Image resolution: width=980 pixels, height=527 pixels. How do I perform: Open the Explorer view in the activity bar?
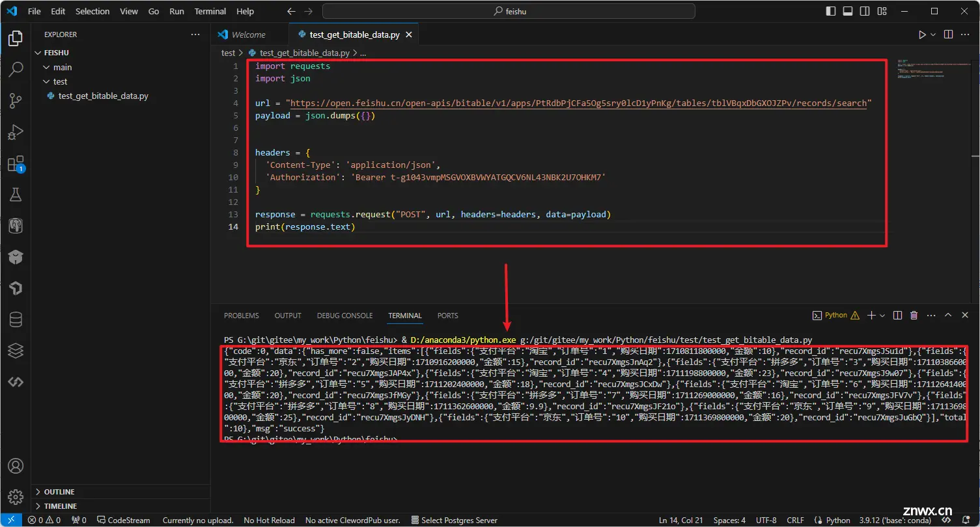[16, 38]
